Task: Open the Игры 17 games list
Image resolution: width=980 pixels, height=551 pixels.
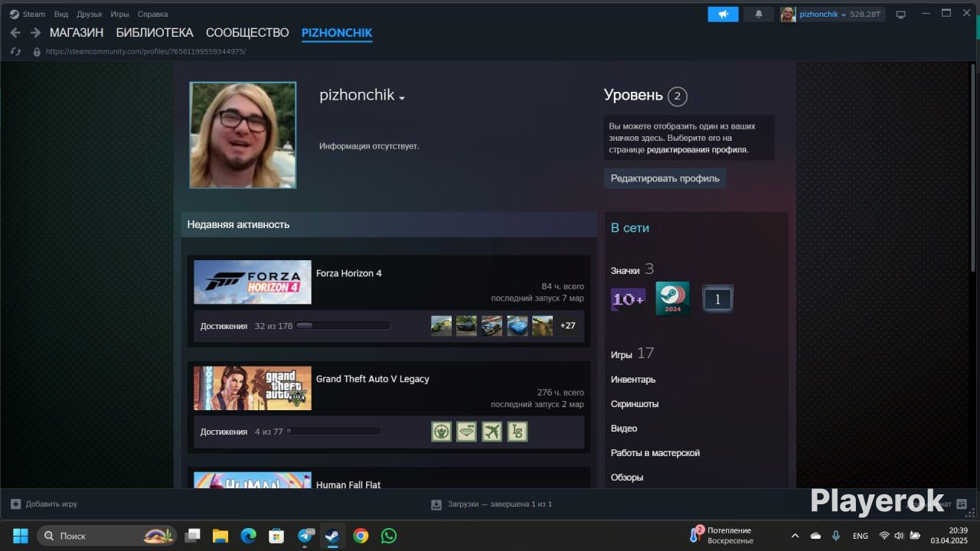Action: (x=632, y=354)
